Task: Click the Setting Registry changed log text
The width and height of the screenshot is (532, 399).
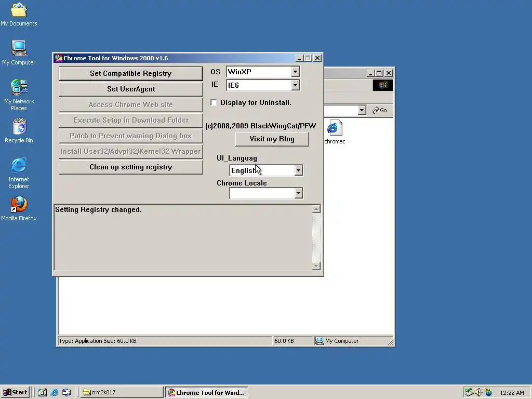Action: (98, 210)
